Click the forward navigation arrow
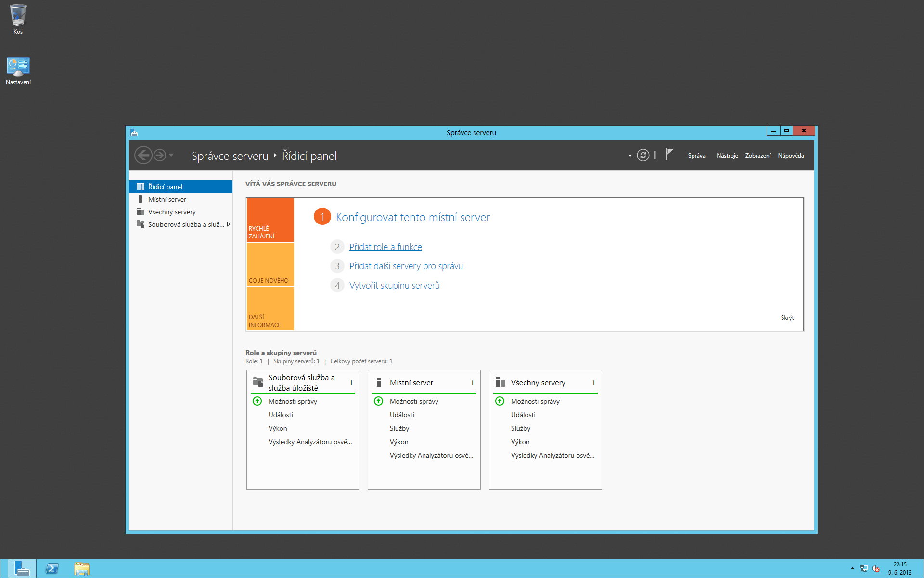The height and width of the screenshot is (578, 924). tap(160, 155)
